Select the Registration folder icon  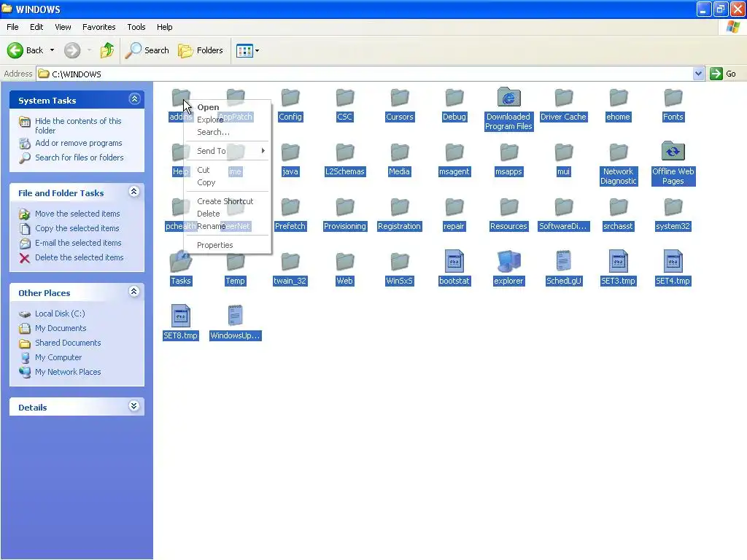[x=399, y=206]
